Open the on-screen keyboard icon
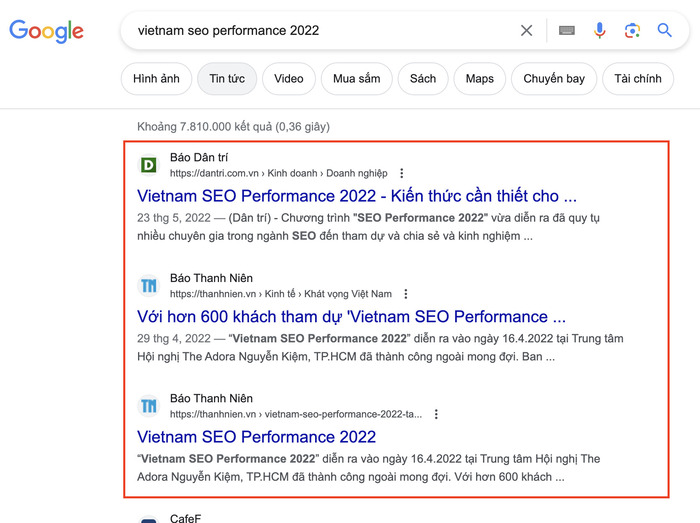Viewport: 700px width, 523px height. click(x=567, y=30)
